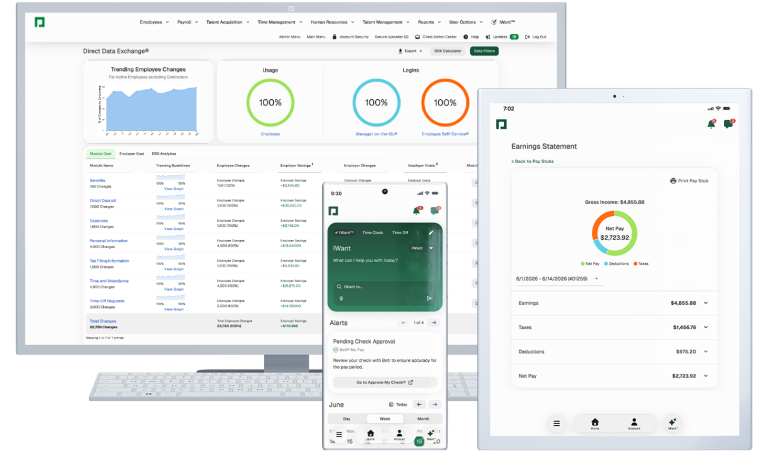Open the Reports menu
The image size is (768, 457).
(x=429, y=22)
